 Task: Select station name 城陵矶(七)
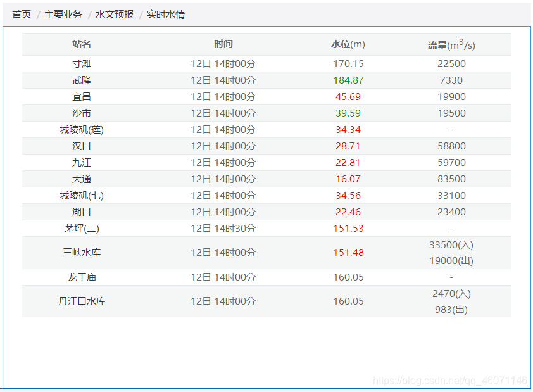point(82,196)
